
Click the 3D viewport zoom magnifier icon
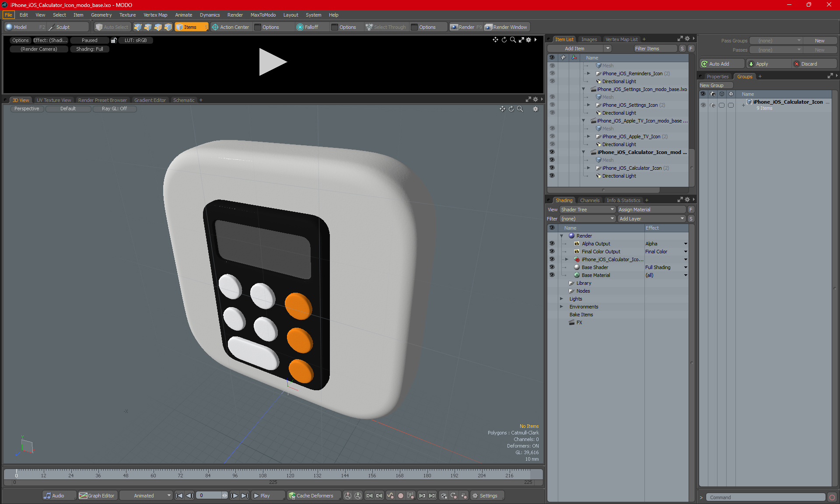click(520, 109)
